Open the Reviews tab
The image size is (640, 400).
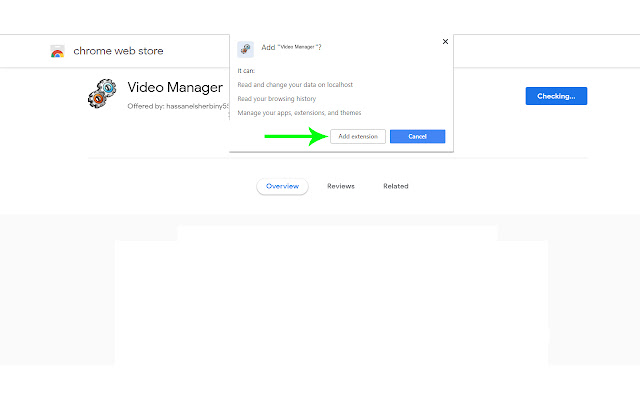pyautogui.click(x=341, y=186)
